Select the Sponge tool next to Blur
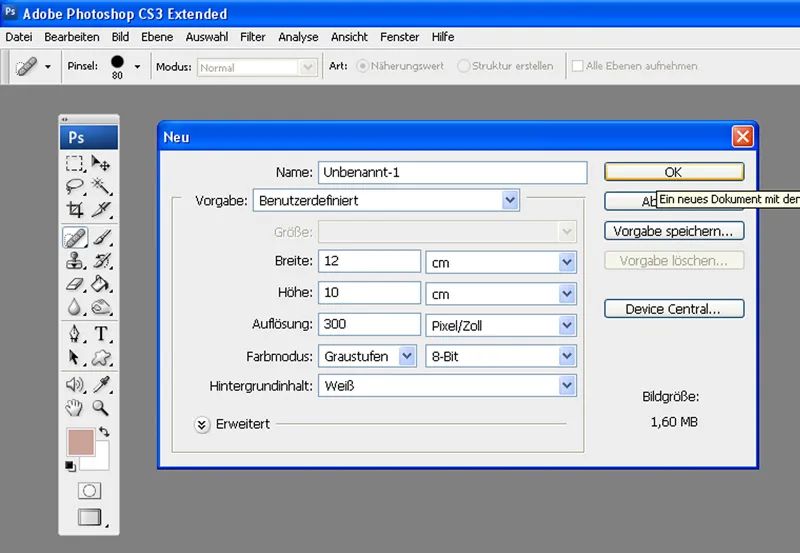 coord(101,307)
